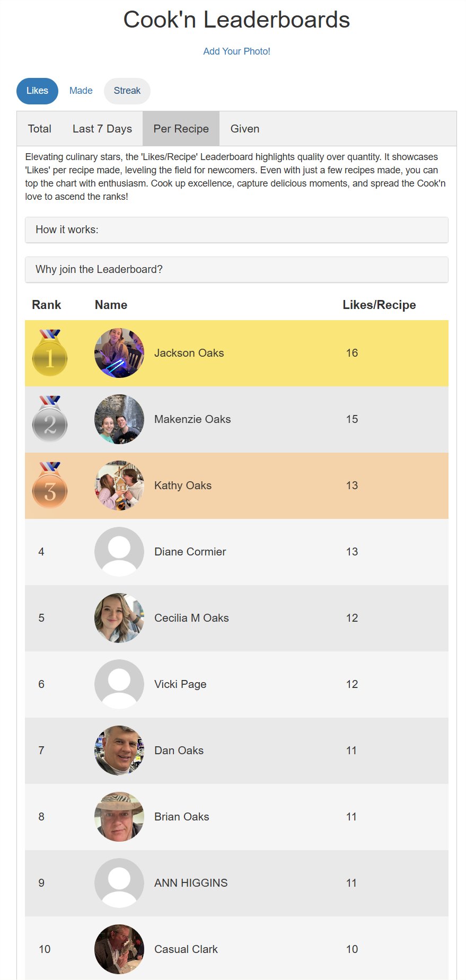Expand the 'How it works:' panel

(x=236, y=230)
